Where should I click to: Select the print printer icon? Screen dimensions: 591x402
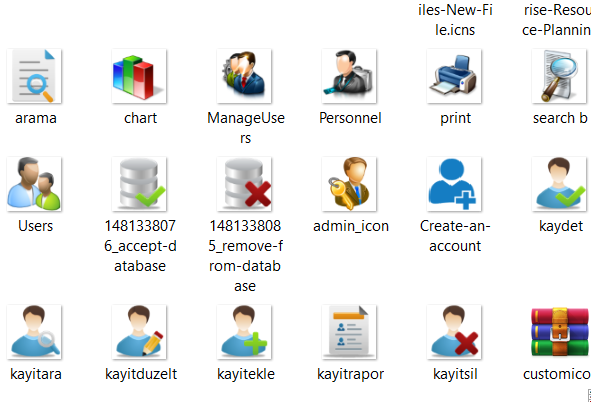pos(454,76)
